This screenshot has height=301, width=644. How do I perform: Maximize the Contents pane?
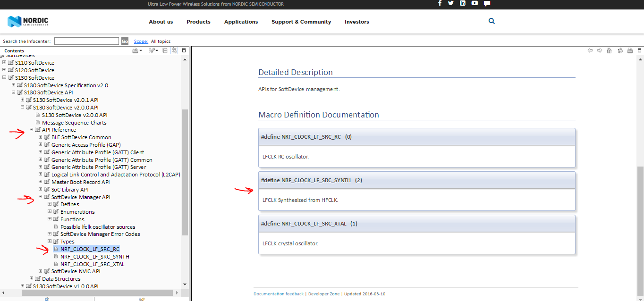(184, 50)
